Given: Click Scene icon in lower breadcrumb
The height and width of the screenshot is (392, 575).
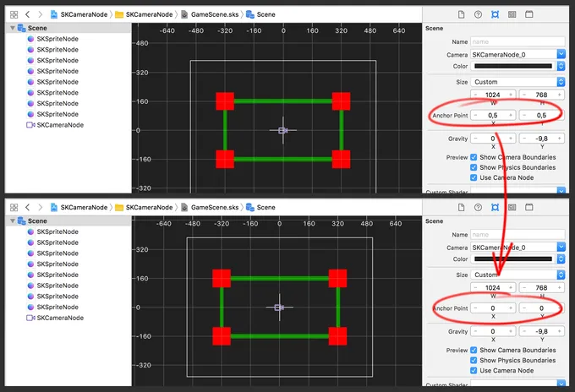Looking at the screenshot, I should pos(250,207).
